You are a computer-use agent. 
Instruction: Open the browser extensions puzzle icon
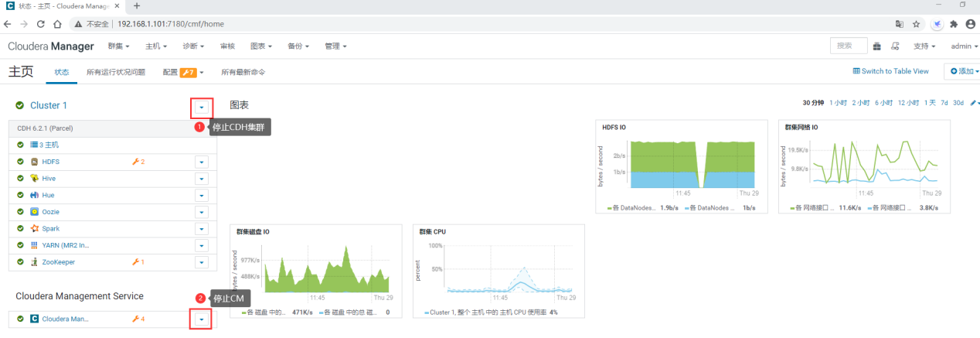[954, 24]
